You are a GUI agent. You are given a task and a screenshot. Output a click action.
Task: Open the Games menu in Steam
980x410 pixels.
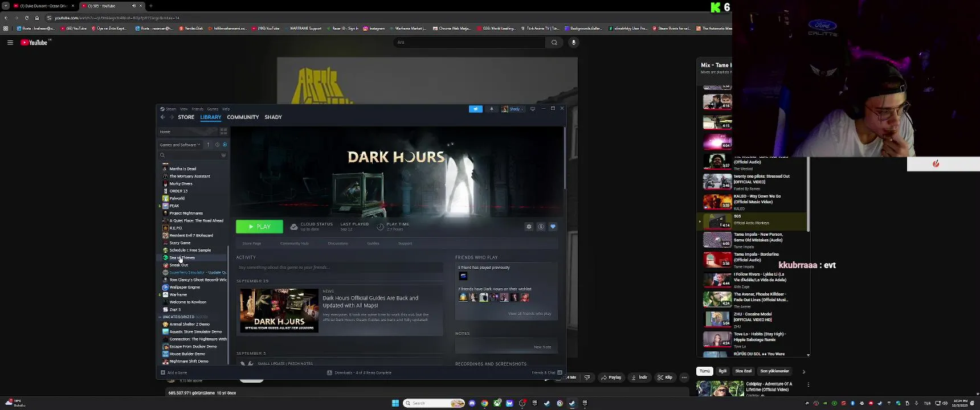(213, 109)
